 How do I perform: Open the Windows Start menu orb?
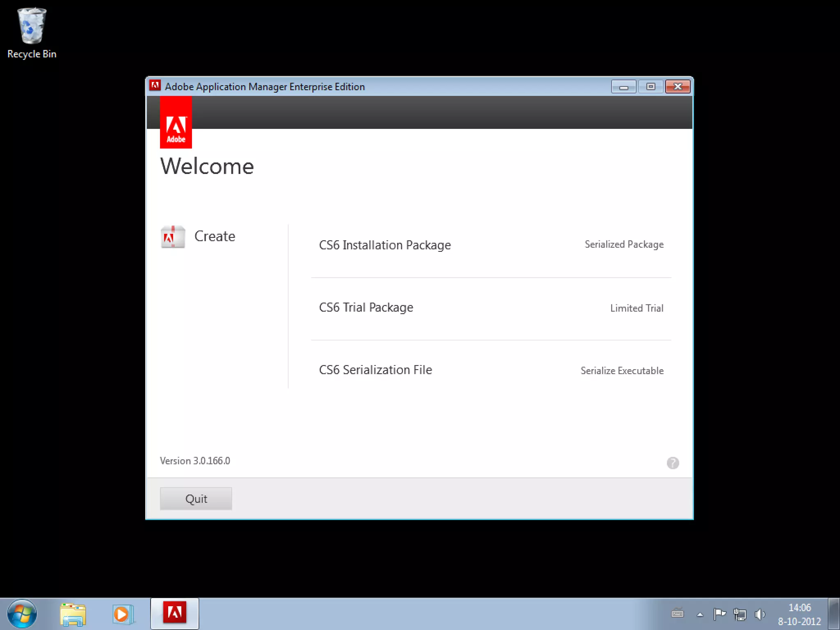click(22, 614)
